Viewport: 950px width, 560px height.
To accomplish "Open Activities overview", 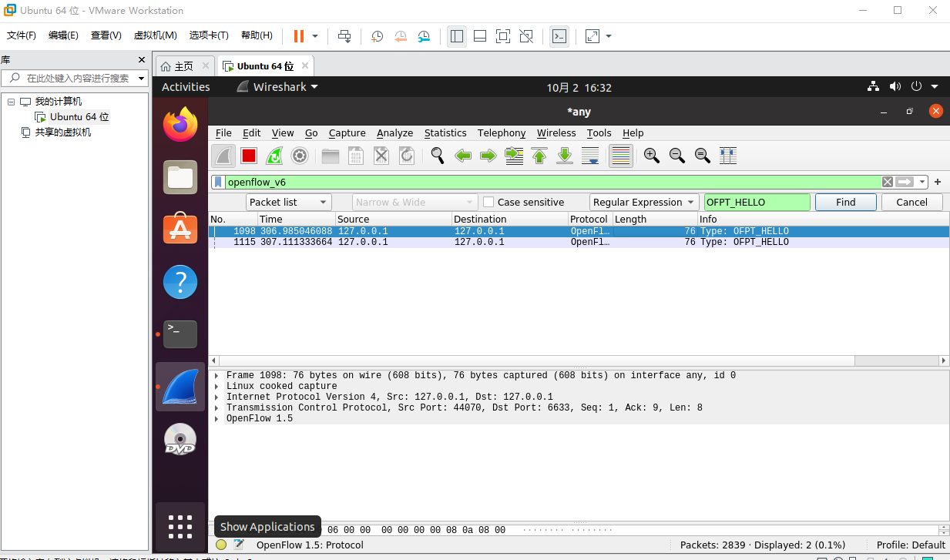I will point(186,87).
